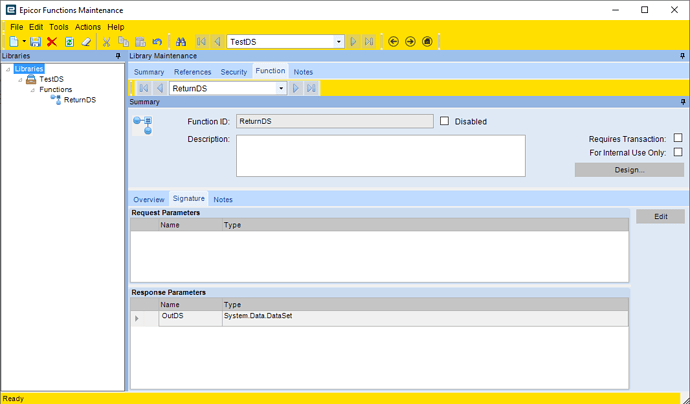Switch to library Summary tab
690x404 pixels.
pyautogui.click(x=149, y=72)
